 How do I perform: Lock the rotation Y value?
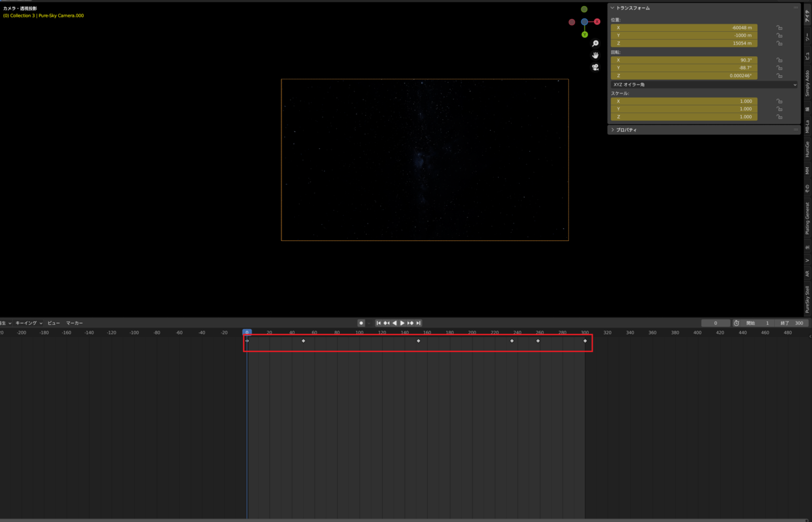pos(780,68)
